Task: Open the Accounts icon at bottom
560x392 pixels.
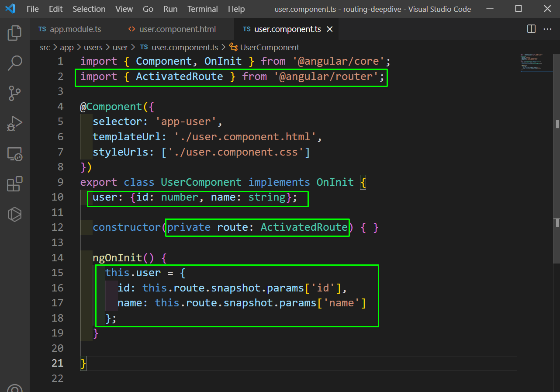Action: [x=15, y=389]
